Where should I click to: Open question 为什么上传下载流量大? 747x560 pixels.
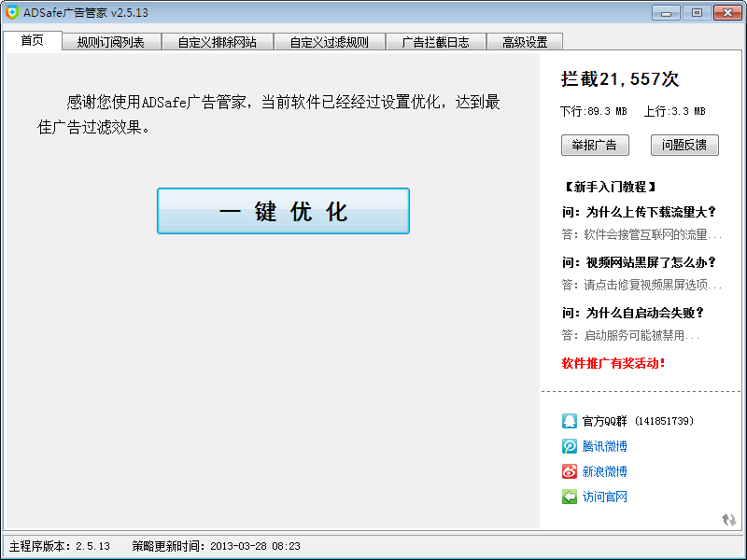click(639, 212)
